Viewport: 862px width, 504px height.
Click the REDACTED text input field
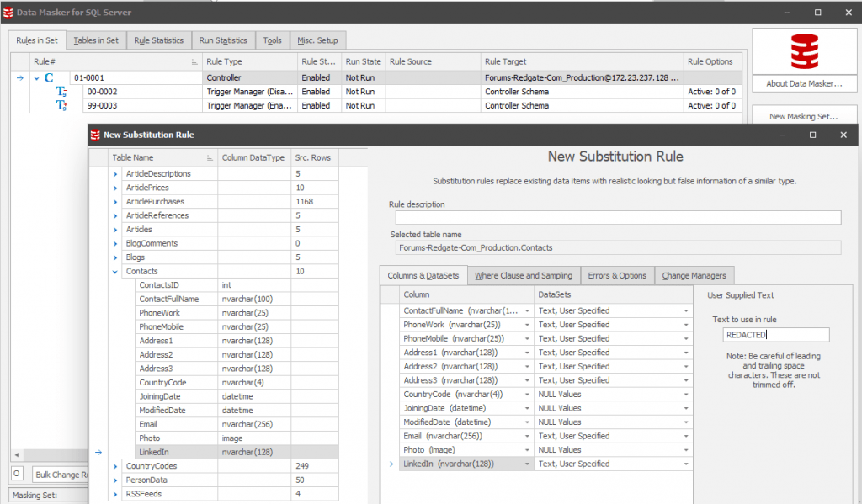(x=775, y=334)
